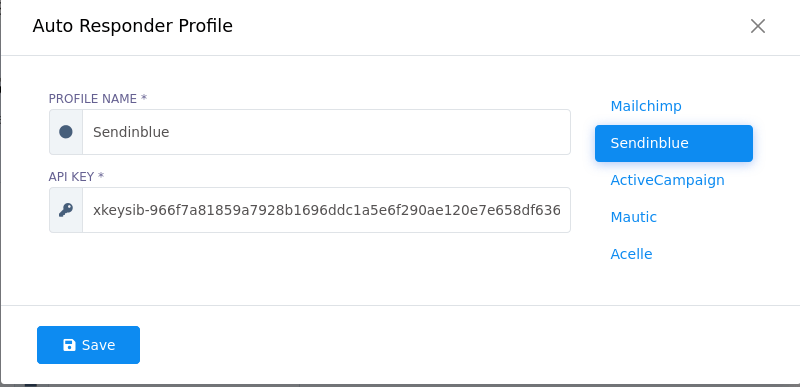Click the API KEY field label

[x=71, y=177]
